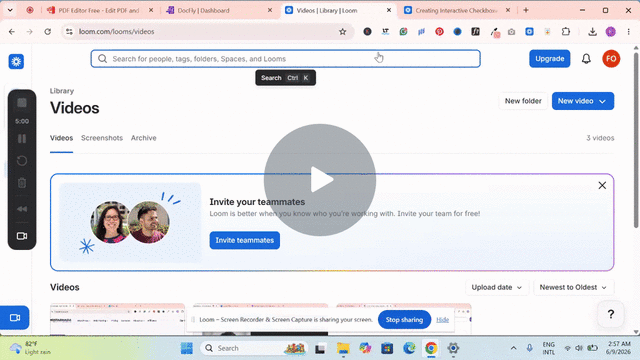
Task: Open the Archive tab
Action: pyautogui.click(x=144, y=138)
